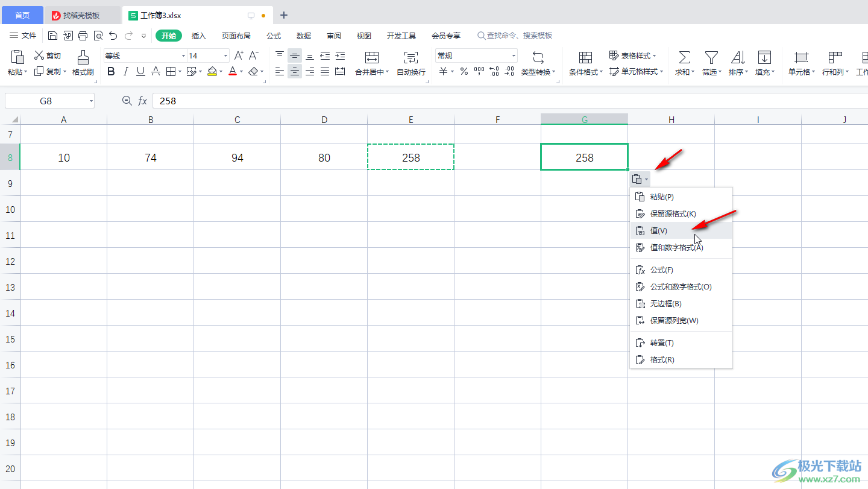This screenshot has width=868, height=489.
Task: Toggle Bold formatting
Action: 110,72
